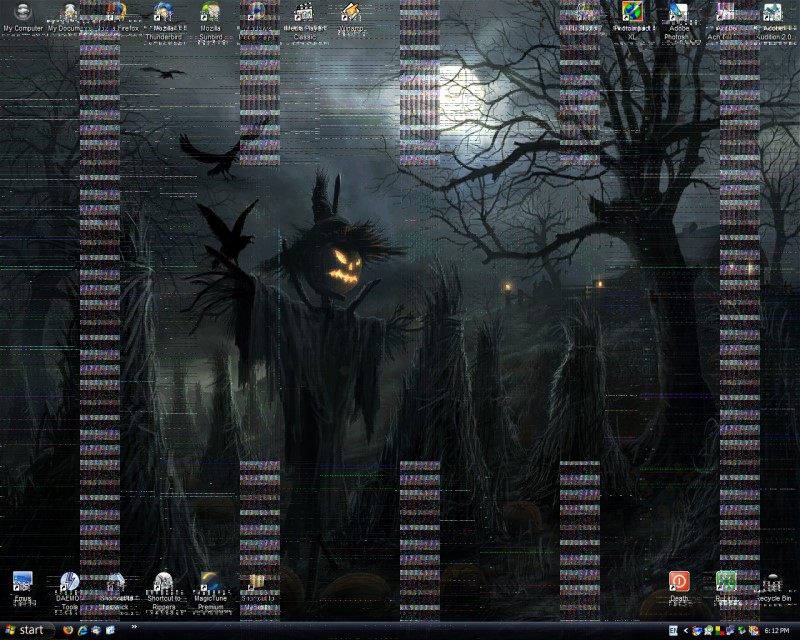Launch the Adobe Photoshop desktop shortcut
Image resolution: width=800 pixels, height=640 pixels.
[x=679, y=22]
